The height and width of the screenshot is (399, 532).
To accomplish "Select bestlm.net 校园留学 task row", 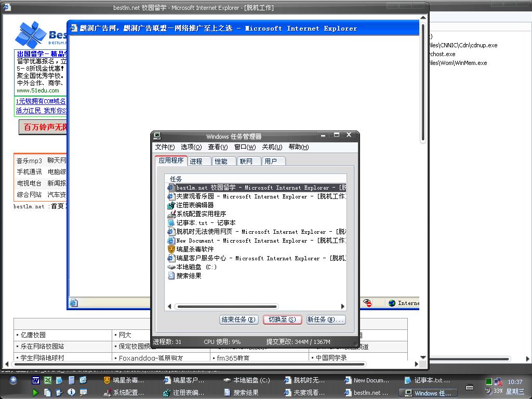I will [x=257, y=188].
